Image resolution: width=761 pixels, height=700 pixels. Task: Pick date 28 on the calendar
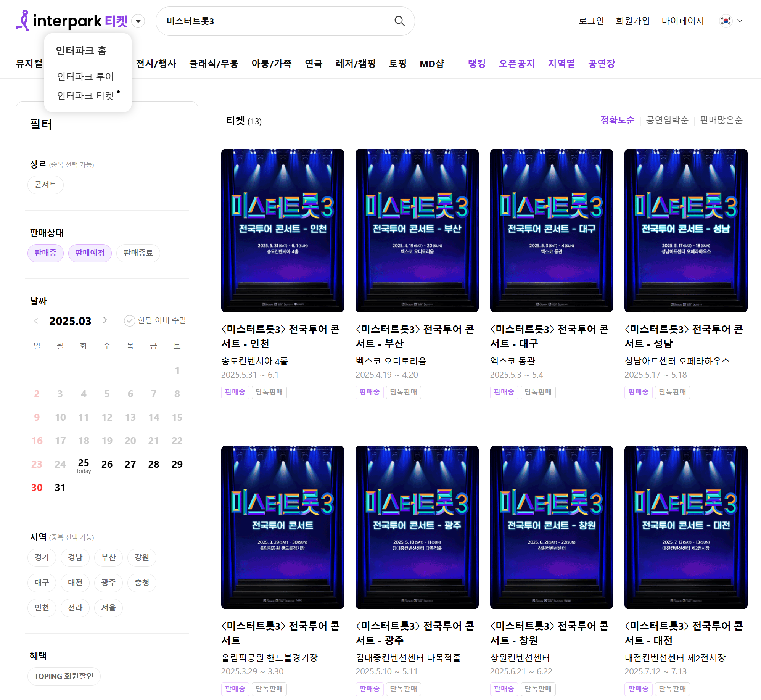[153, 464]
